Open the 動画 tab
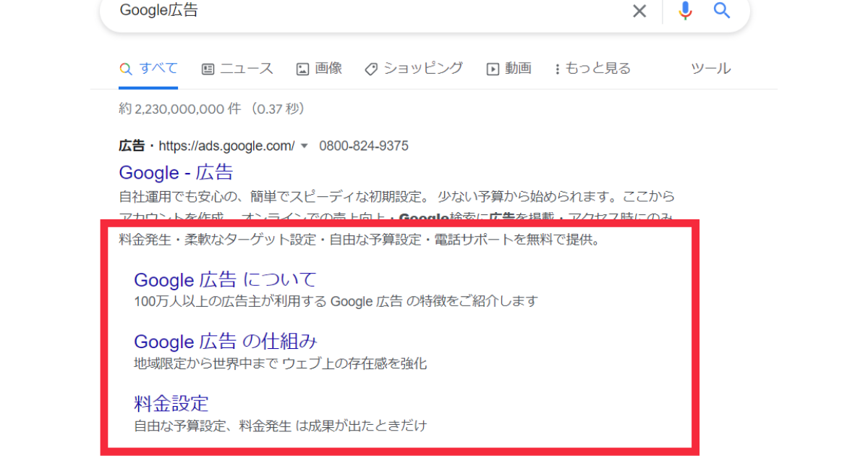The height and width of the screenshot is (456, 868). 509,69
